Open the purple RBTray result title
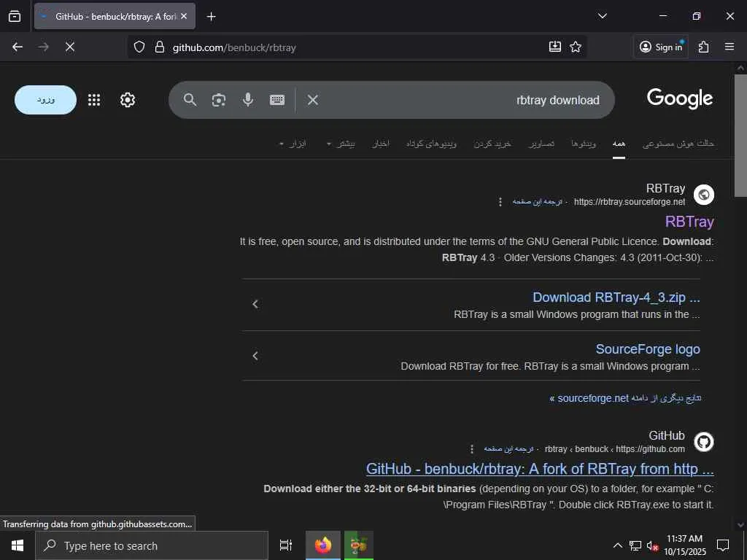 coord(689,222)
